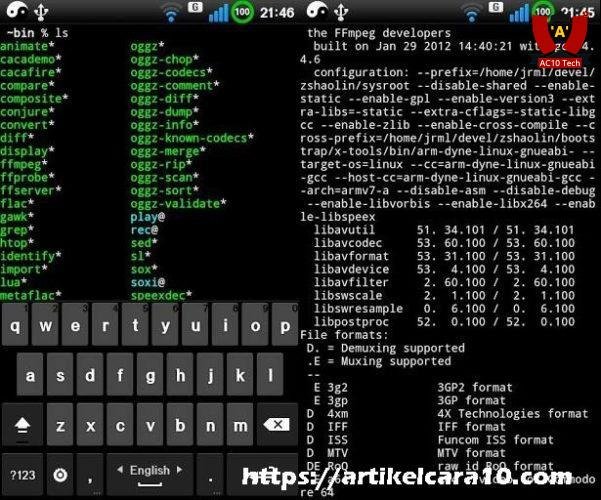Tap the u key

point(195,325)
